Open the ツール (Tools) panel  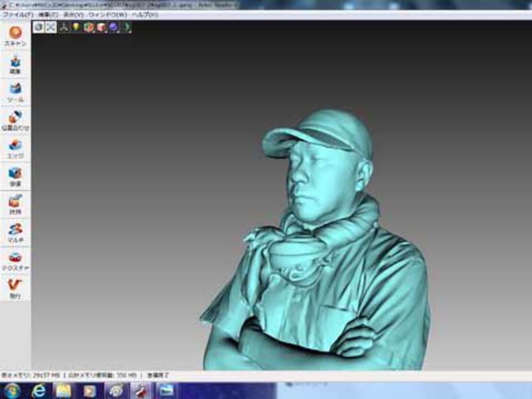[x=15, y=92]
